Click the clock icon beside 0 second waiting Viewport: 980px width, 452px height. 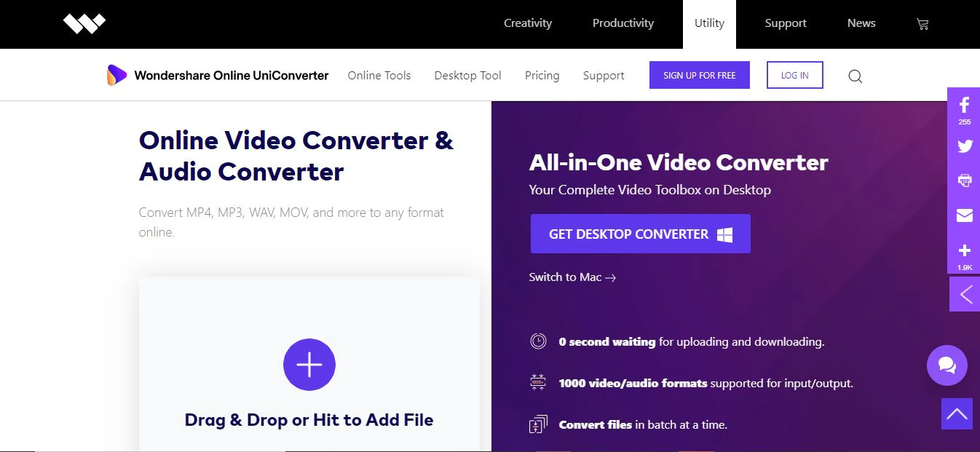pyautogui.click(x=538, y=341)
